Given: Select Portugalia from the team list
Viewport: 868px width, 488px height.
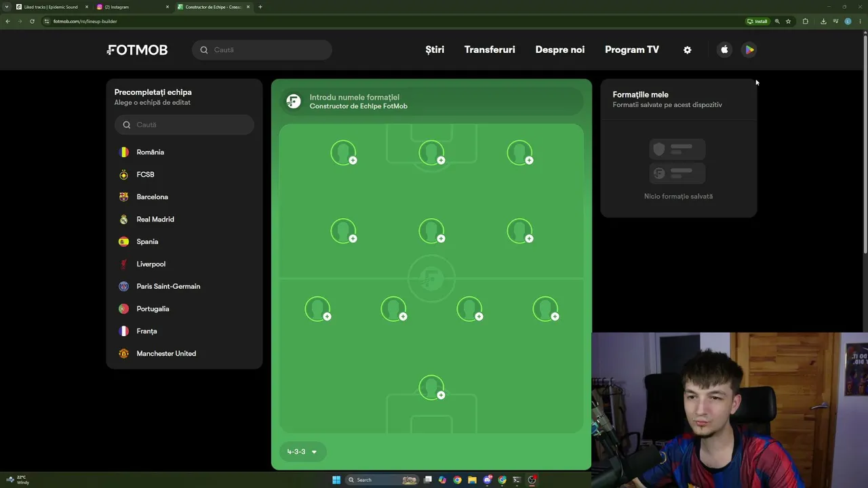Looking at the screenshot, I should tap(184, 309).
